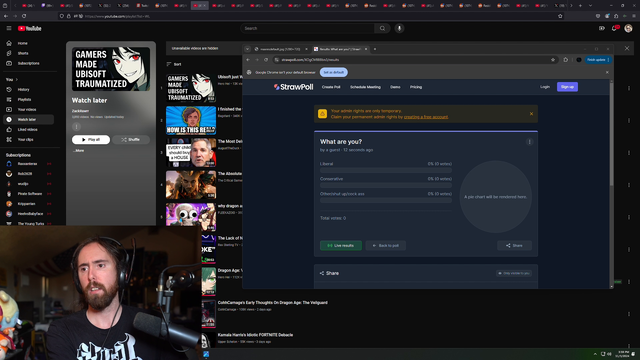Image resolution: width=640 pixels, height=360 pixels.
Task: Open Chrome extensions puzzle icon
Action: pyautogui.click(x=566, y=60)
